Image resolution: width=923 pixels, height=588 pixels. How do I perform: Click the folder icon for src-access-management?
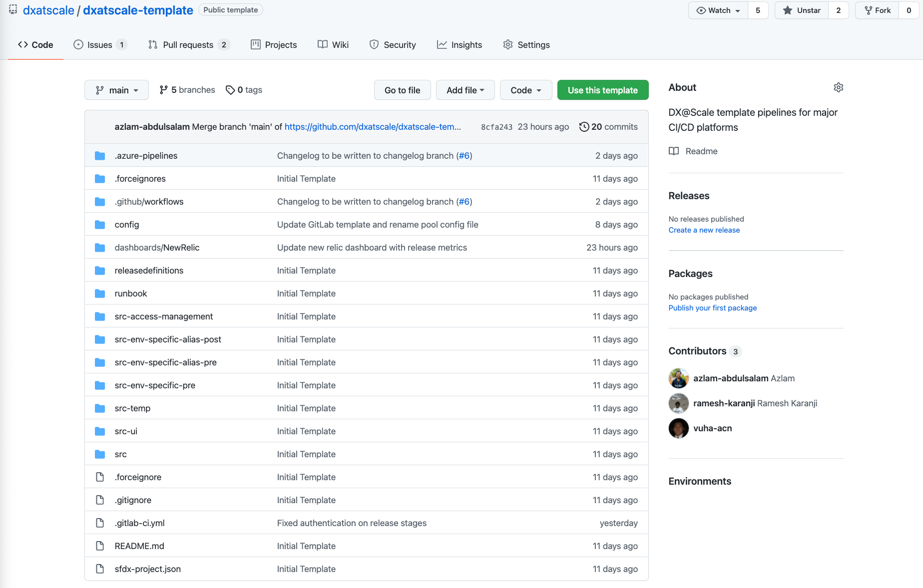[100, 316]
